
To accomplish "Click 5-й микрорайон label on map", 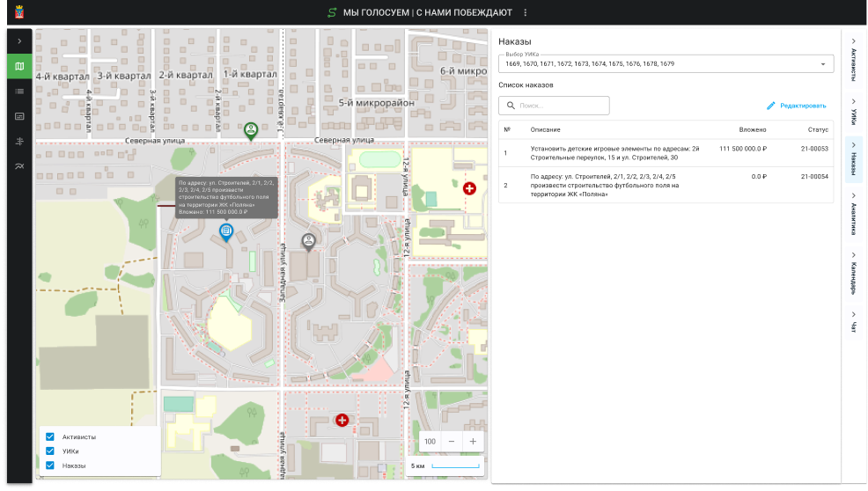I will tap(376, 103).
